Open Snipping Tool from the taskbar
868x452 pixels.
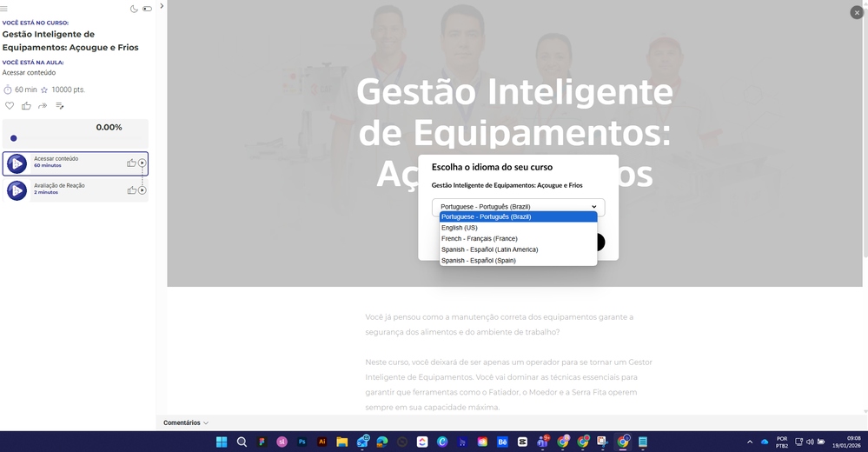pyautogui.click(x=602, y=442)
